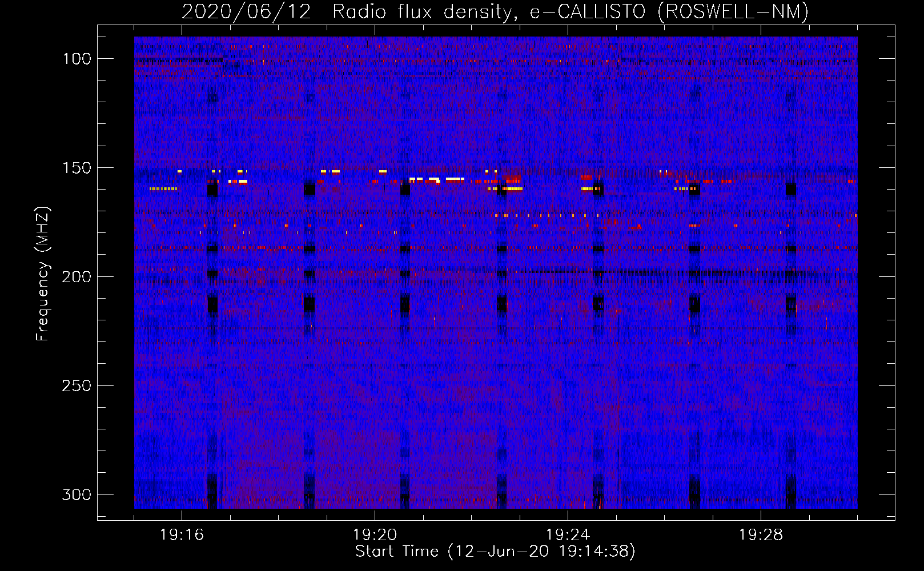This screenshot has width=924, height=571.
Task: Click the 'Frequency (MHZ)' axis title
Action: pos(43,274)
